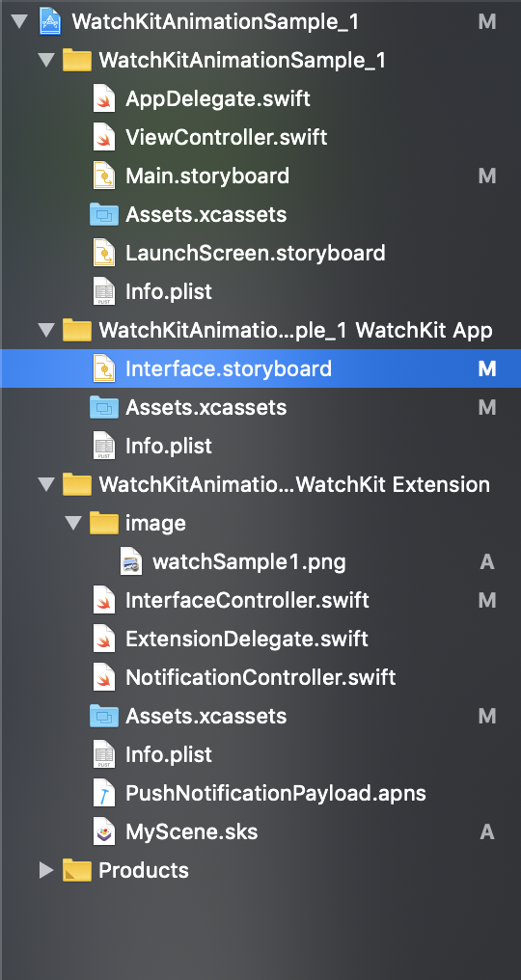Collapse the inner WatchKitAnimationSample_1 folder
Image resolution: width=521 pixels, height=980 pixels.
click(x=46, y=61)
